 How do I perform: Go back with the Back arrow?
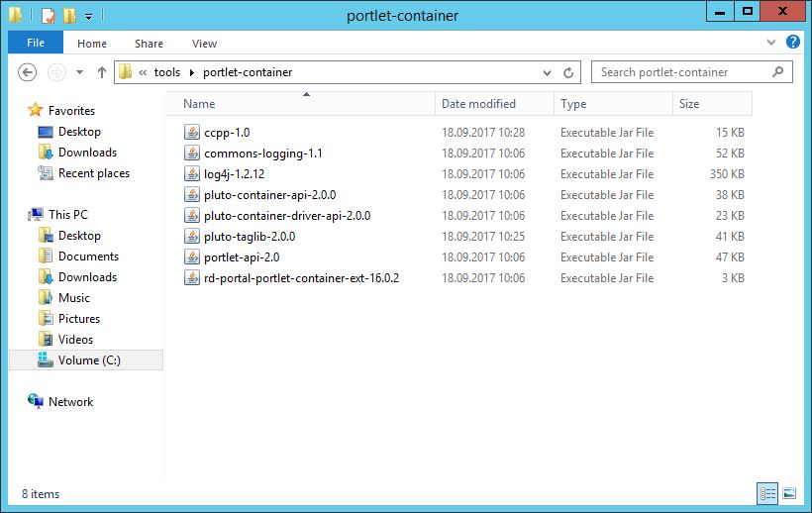pyautogui.click(x=27, y=72)
